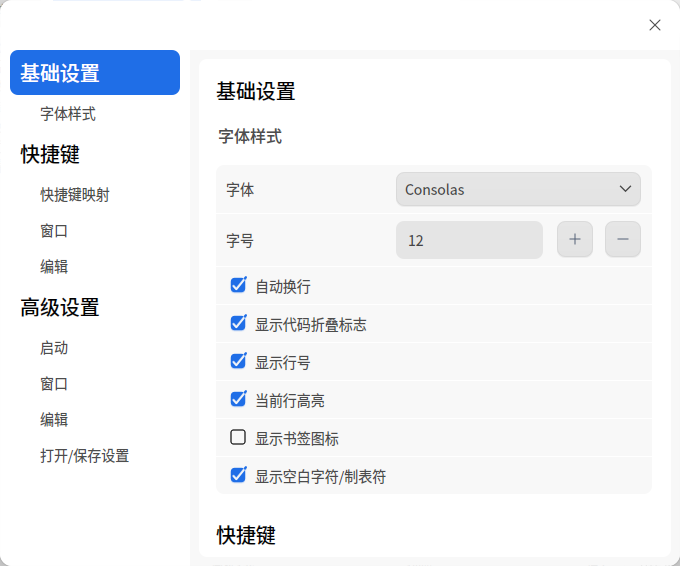Viewport: 680px width, 566px height.
Task: Uncheck the 显示代码折叠标志 checkbox
Action: (238, 323)
